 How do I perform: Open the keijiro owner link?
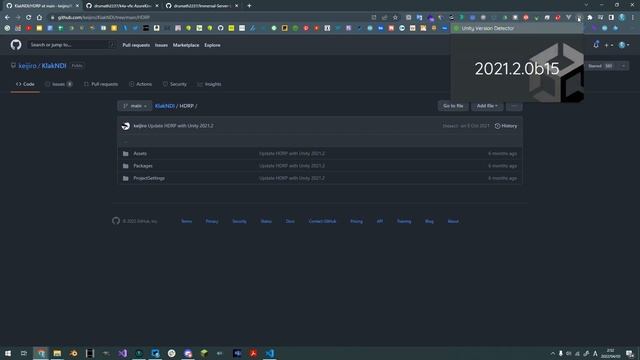pos(27,66)
